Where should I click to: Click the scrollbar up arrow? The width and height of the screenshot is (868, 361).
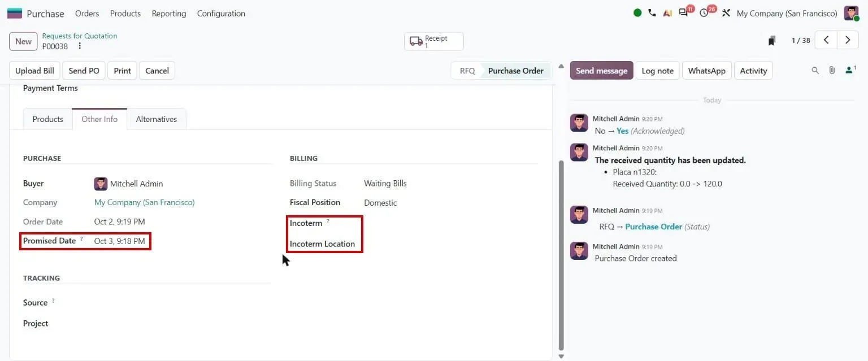click(561, 66)
